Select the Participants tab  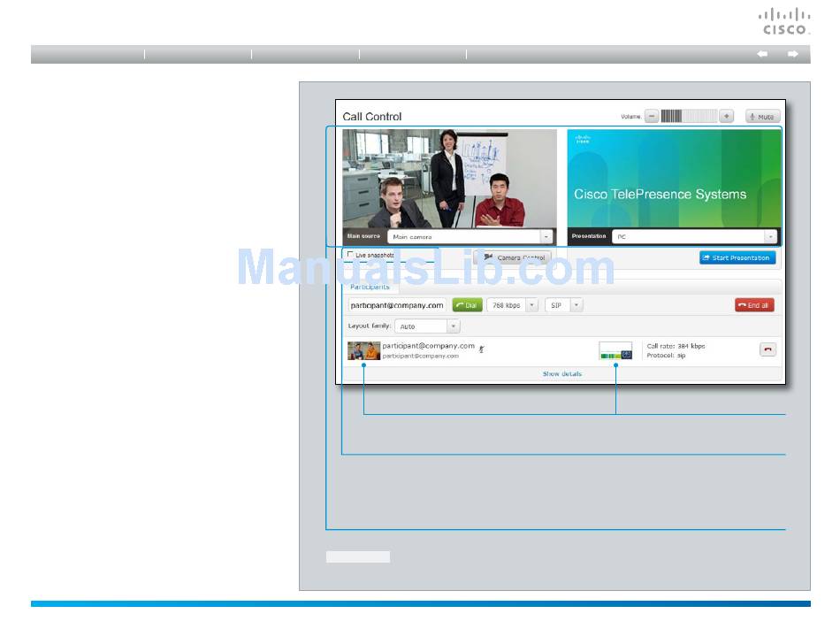tap(370, 288)
